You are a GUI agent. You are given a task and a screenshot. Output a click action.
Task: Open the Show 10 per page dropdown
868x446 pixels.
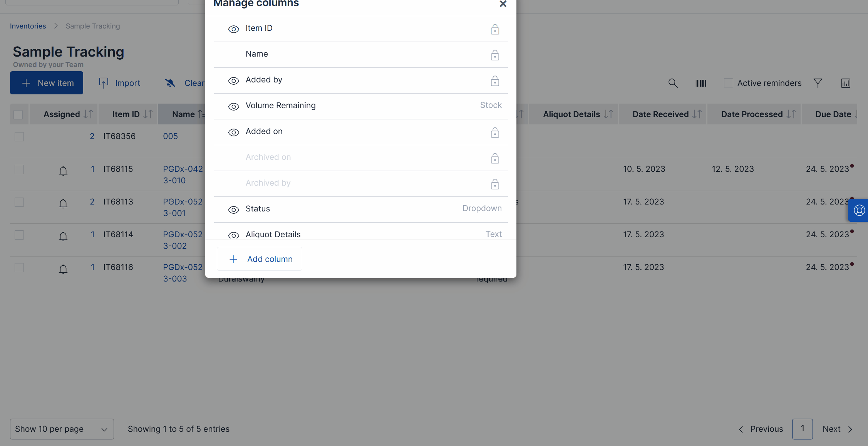tap(62, 429)
